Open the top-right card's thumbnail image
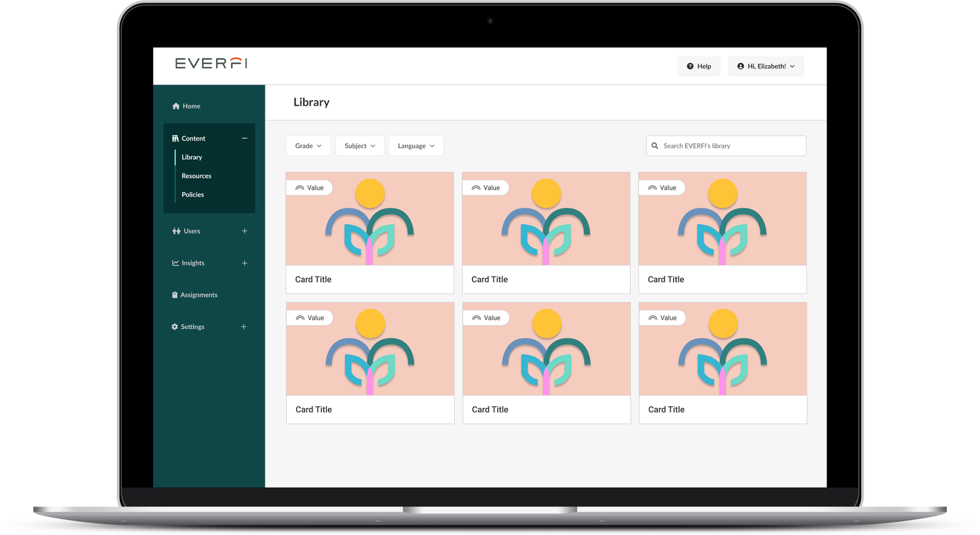980x535 pixels. point(722,218)
